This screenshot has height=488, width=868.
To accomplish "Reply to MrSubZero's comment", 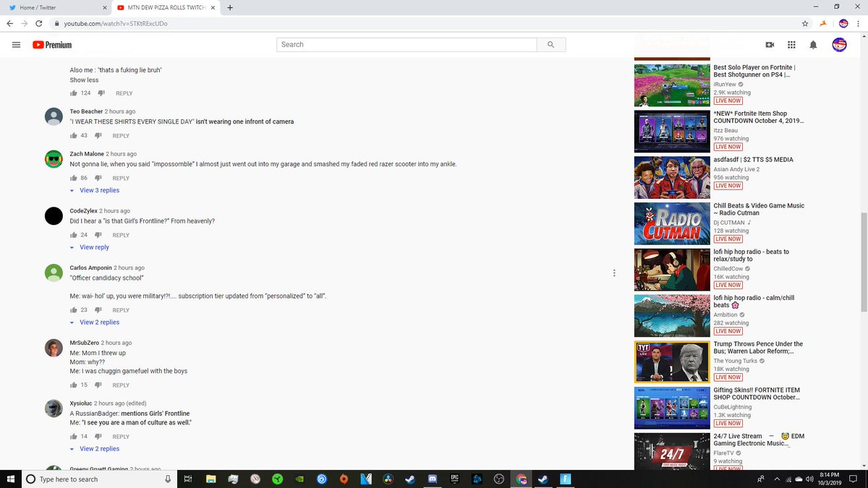I will [121, 385].
